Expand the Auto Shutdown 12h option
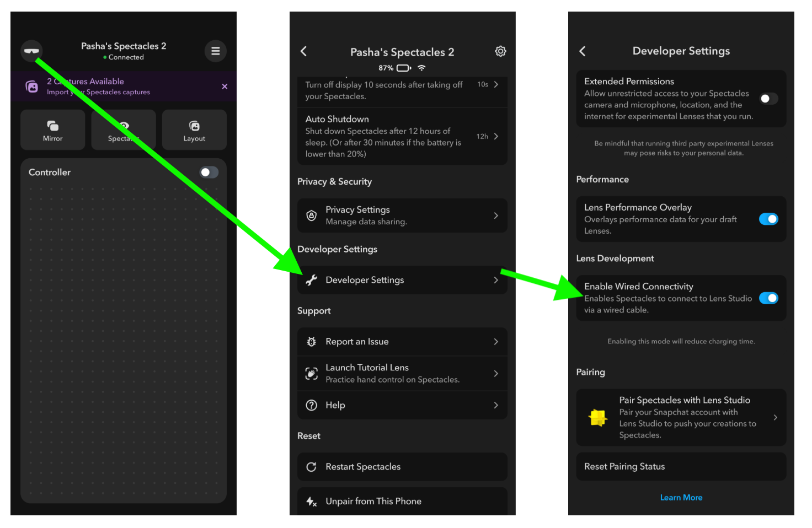Screen dimensions: 812x528 488,136
